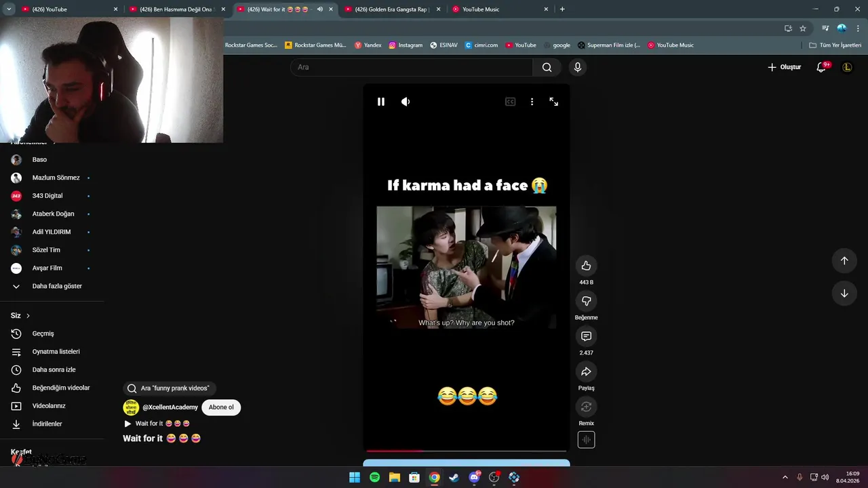Open Avşar Film channel
The image size is (868, 488).
47,268
